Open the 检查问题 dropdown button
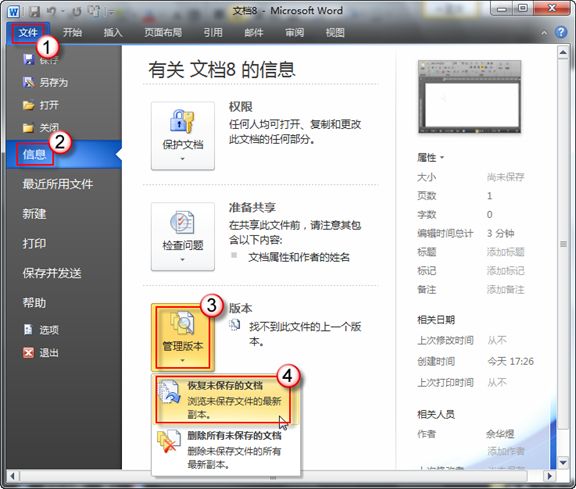This screenshot has height=489, width=576. coord(183,237)
